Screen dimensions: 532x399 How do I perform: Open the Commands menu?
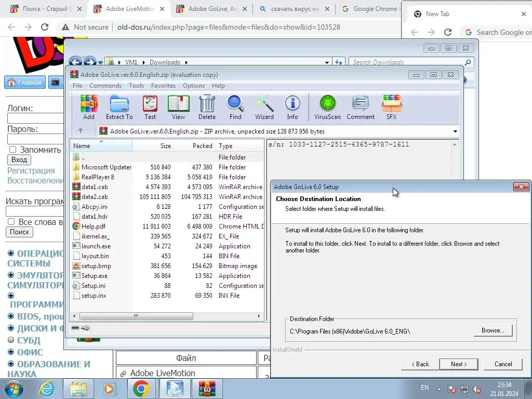[x=105, y=86]
